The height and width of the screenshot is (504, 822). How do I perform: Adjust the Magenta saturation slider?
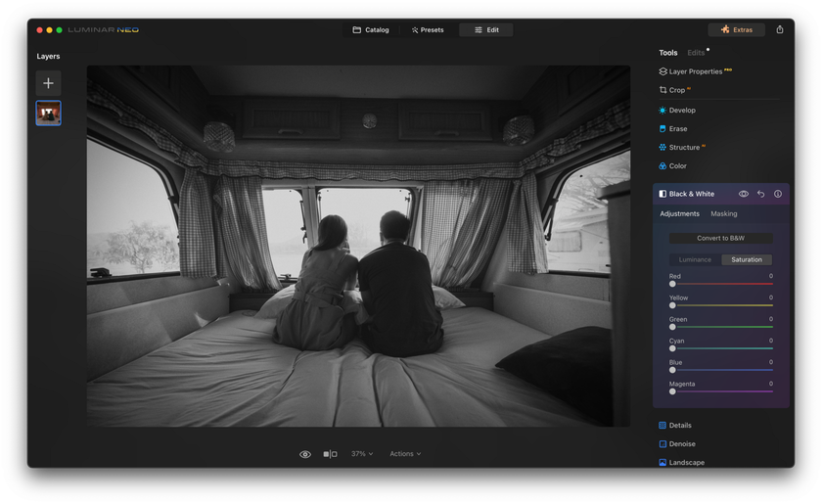tap(722, 391)
